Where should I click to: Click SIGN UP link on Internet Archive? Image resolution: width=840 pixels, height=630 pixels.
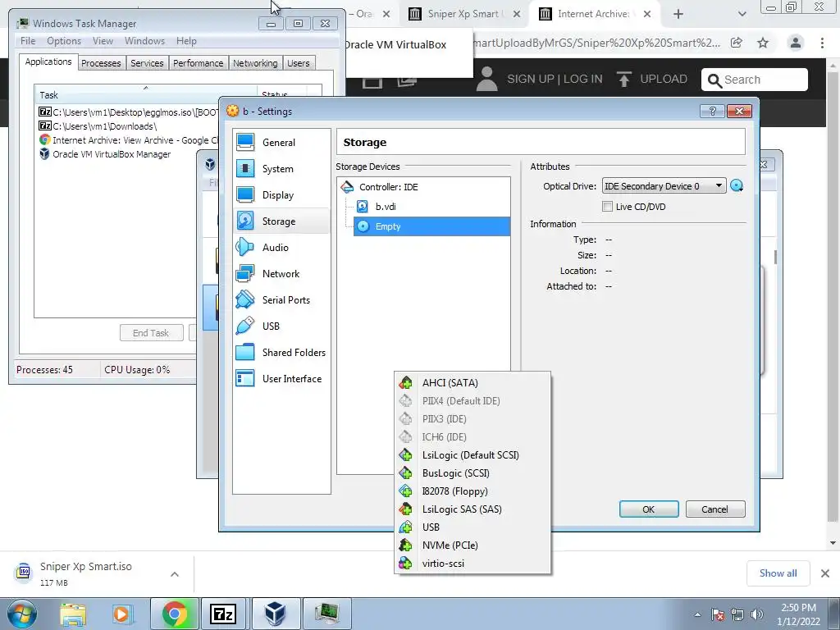coord(531,80)
